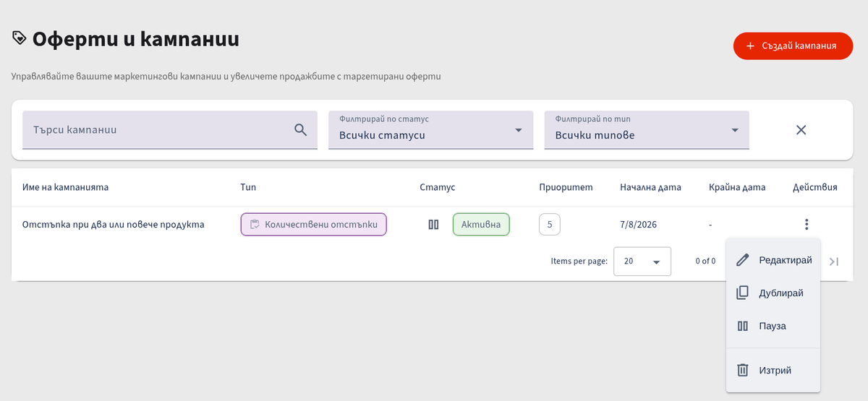This screenshot has width=868, height=401.
Task: Click the duplicate icon beside Дублирай
Action: [742, 293]
